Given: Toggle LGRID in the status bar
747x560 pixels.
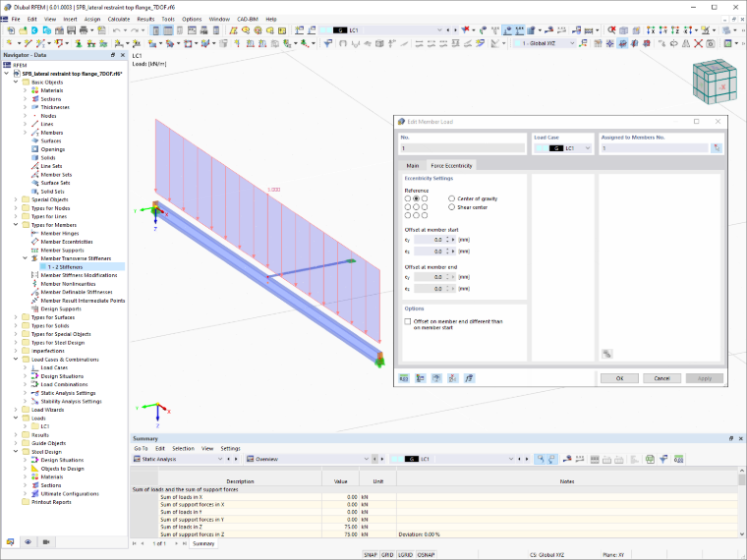Looking at the screenshot, I should [405, 555].
